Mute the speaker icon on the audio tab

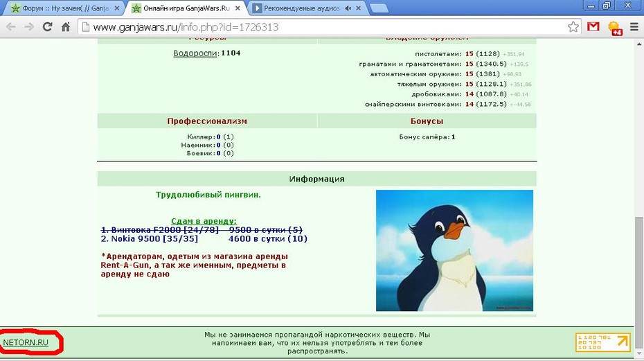[348, 8]
